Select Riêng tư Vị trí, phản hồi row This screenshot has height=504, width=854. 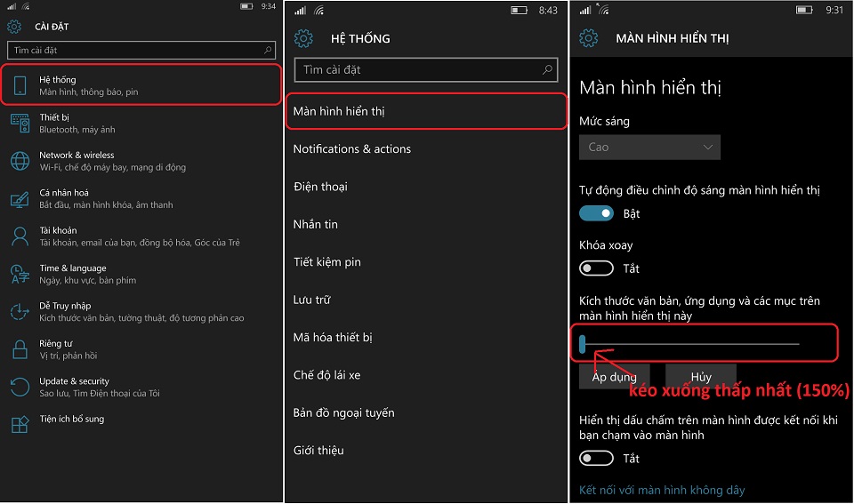[x=141, y=349]
